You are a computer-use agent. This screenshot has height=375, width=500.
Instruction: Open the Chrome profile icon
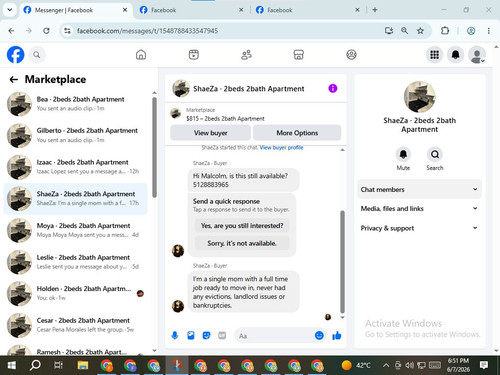[471, 31]
